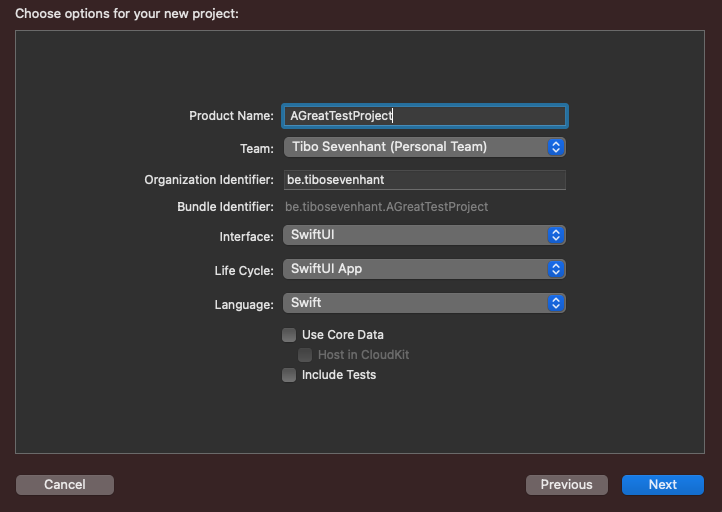Viewport: 722px width, 512px height.
Task: Click the blue chevron icon on Team selector
Action: 557,147
